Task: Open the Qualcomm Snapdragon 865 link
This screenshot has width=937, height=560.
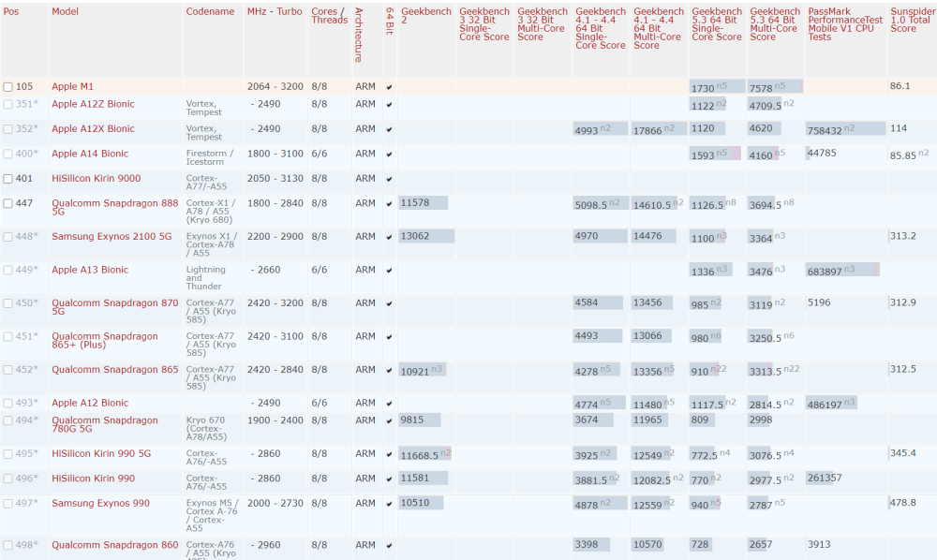Action: (x=114, y=370)
